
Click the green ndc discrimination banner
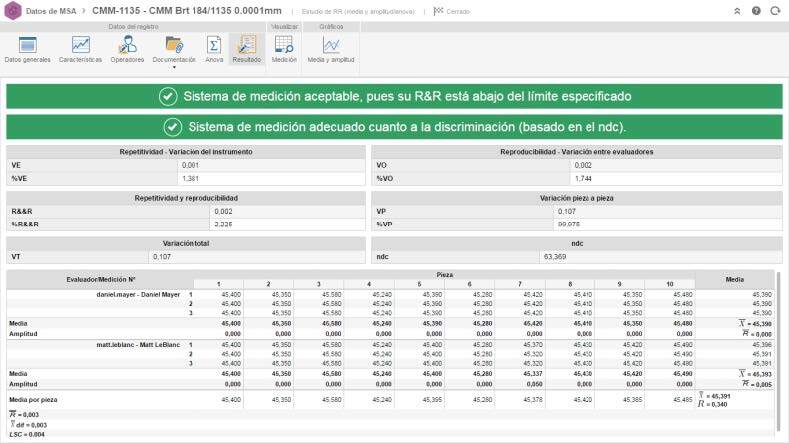click(x=394, y=127)
